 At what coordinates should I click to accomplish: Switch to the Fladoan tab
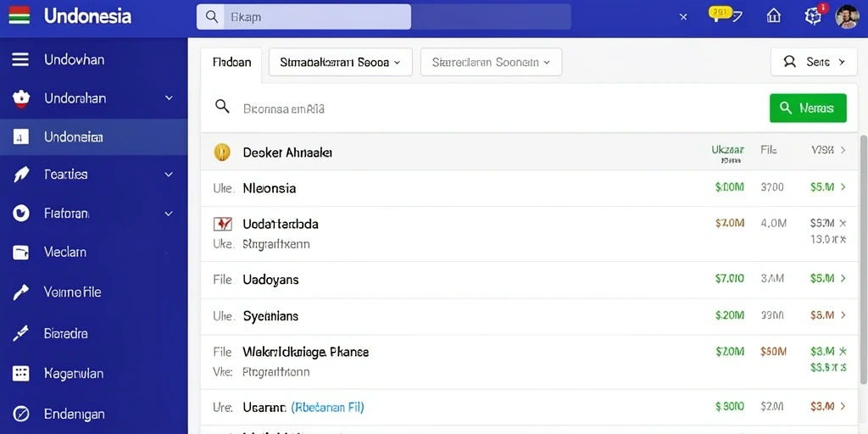231,63
